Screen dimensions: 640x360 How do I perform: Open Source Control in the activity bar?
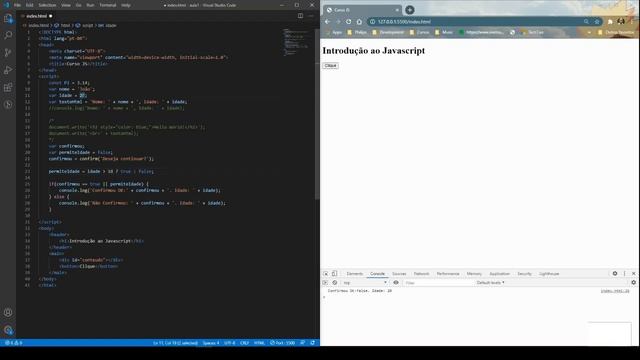8,53
